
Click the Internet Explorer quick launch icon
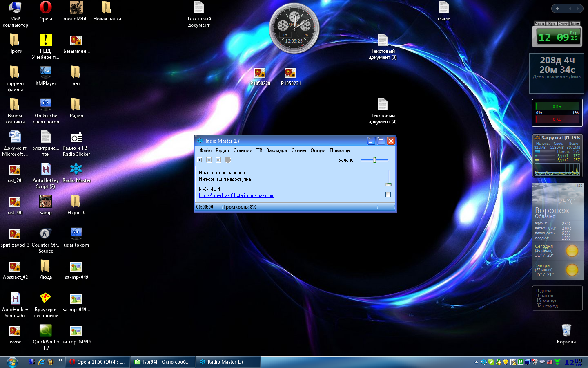[x=41, y=362]
